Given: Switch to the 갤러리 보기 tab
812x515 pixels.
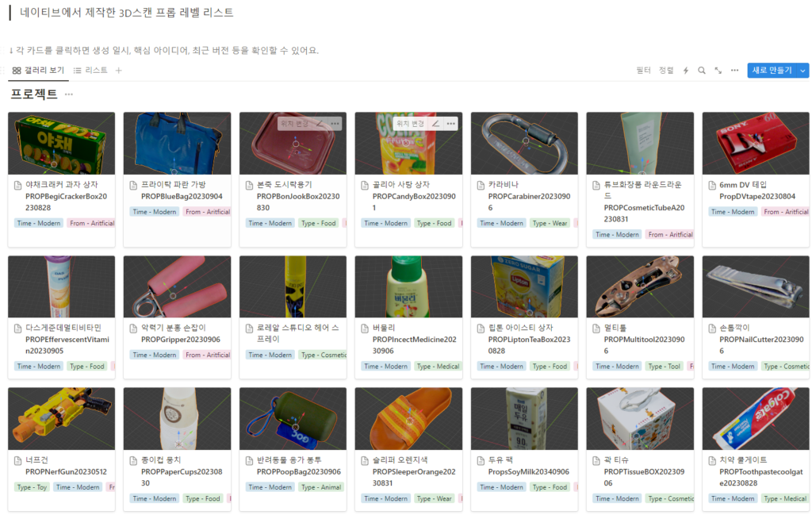Looking at the screenshot, I should tap(38, 71).
